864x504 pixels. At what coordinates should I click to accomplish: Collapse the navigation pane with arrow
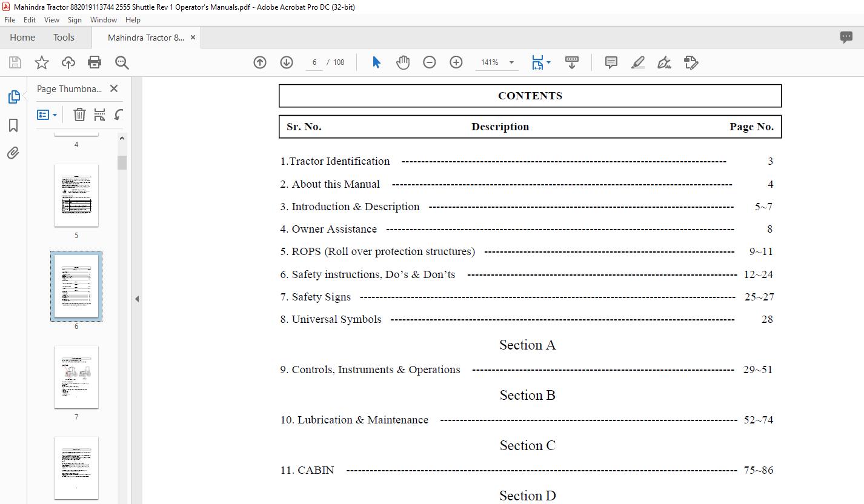click(x=137, y=299)
